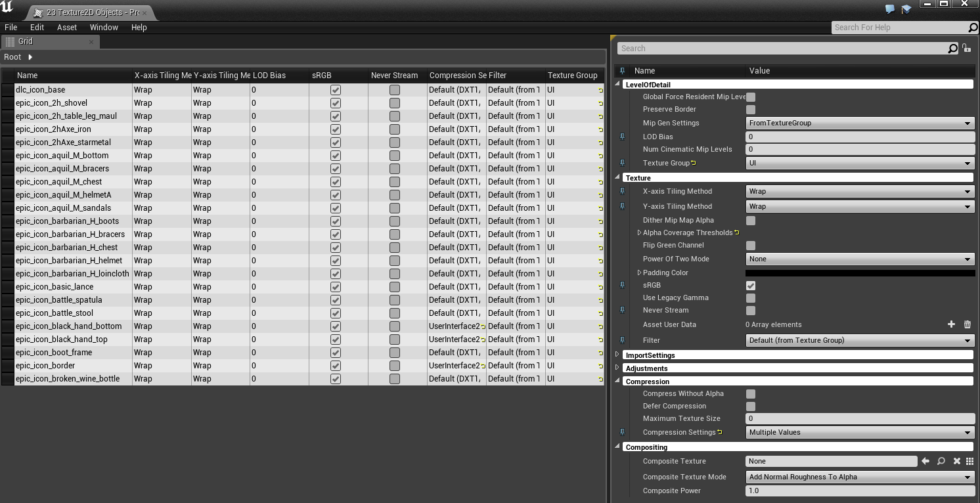Click the lock icon beside details search

pos(966,48)
